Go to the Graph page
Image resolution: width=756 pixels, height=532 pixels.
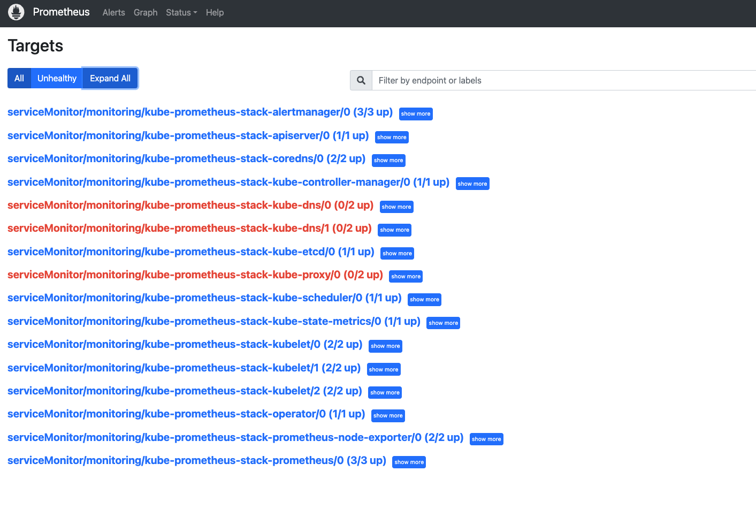(x=146, y=12)
